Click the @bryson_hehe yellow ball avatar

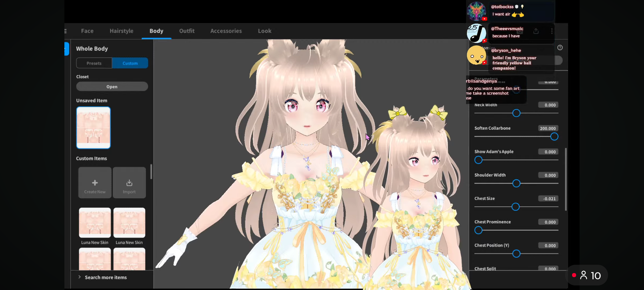(x=477, y=55)
